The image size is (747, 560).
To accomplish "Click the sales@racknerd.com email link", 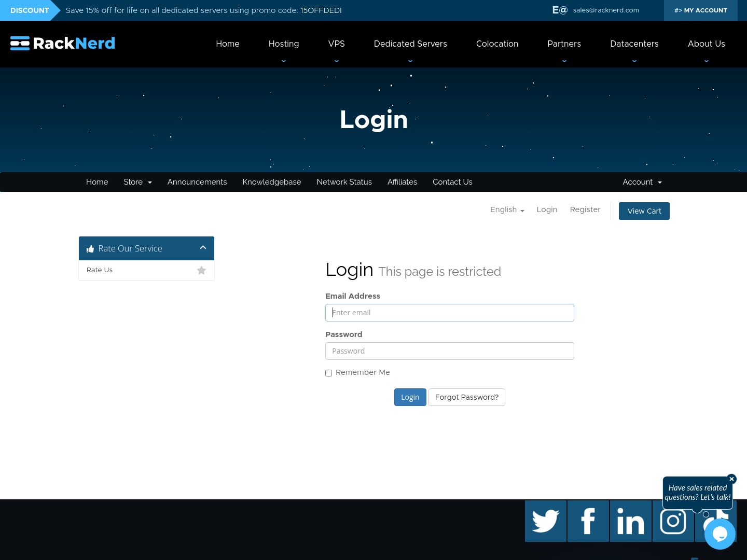I will click(x=606, y=10).
